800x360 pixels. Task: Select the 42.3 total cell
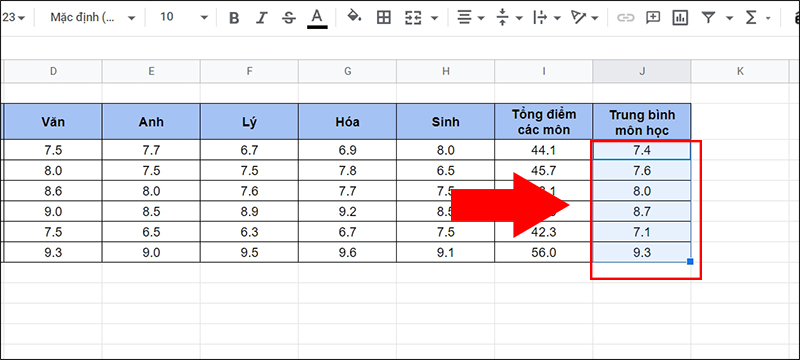coord(544,232)
